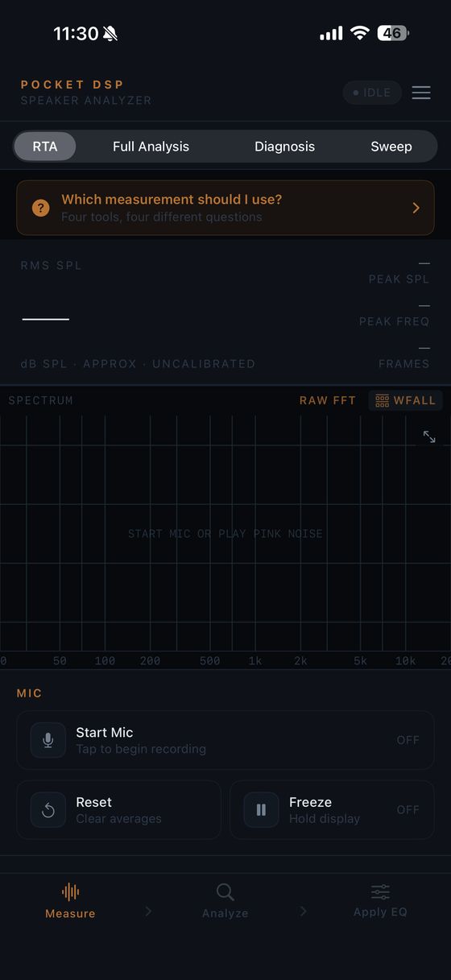Tap the Wi-Fi status icon
This screenshot has height=980, width=451.
[x=360, y=33]
